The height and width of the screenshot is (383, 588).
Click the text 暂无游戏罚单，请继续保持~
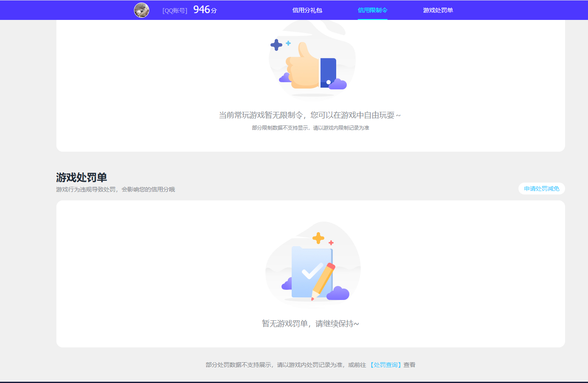click(x=310, y=324)
